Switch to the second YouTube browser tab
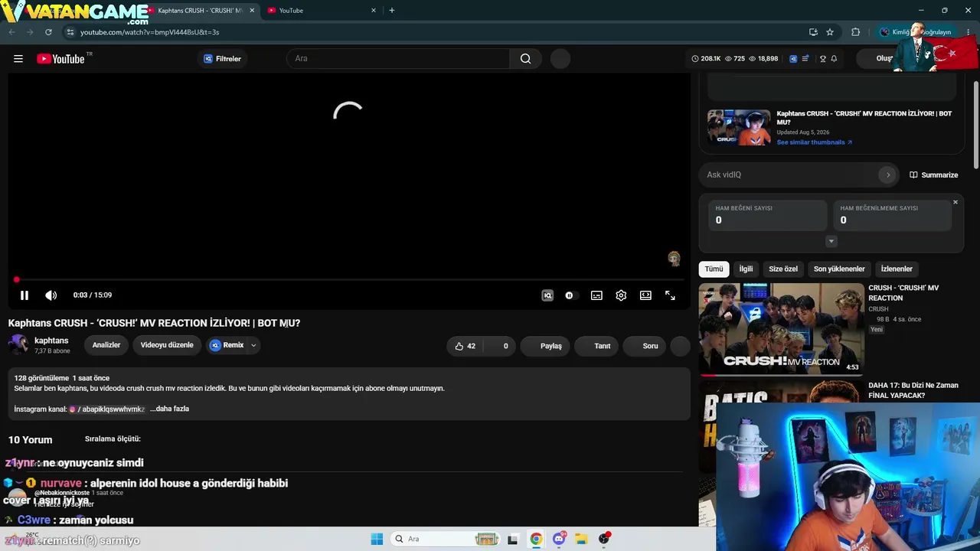This screenshot has height=551, width=980. click(322, 11)
